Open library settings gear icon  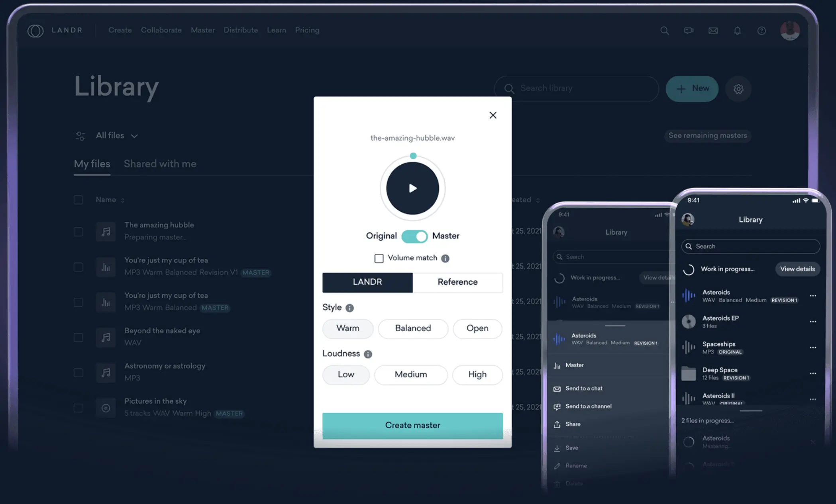[738, 89]
